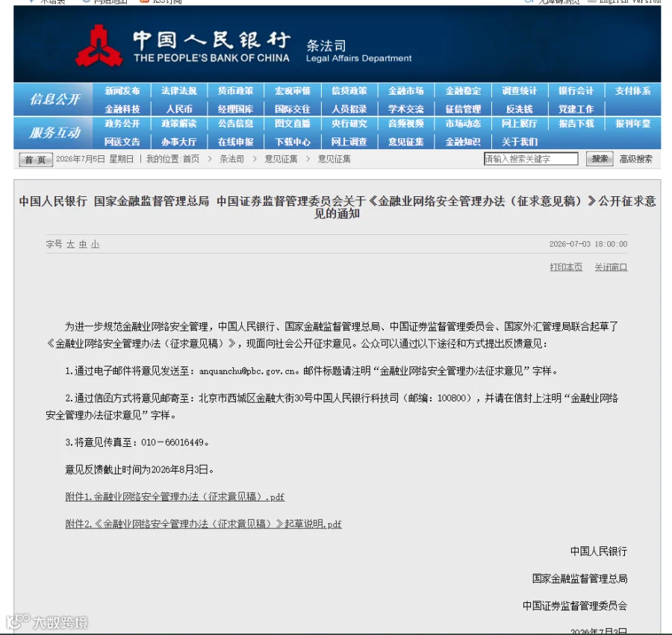This screenshot has height=635, width=672.
Task: Open 金融市场 menu item
Action: tap(406, 91)
